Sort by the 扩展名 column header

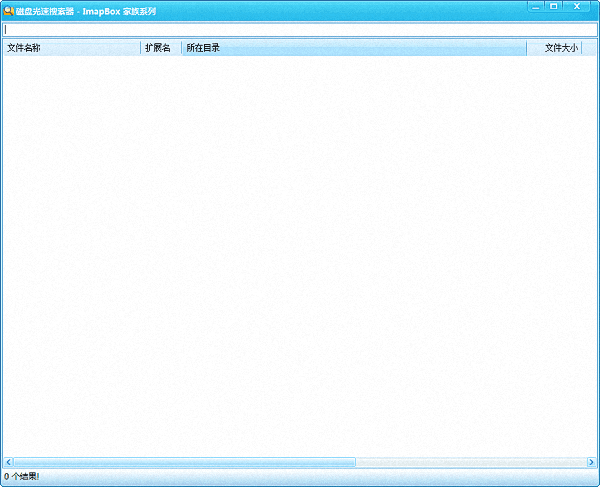pos(160,47)
